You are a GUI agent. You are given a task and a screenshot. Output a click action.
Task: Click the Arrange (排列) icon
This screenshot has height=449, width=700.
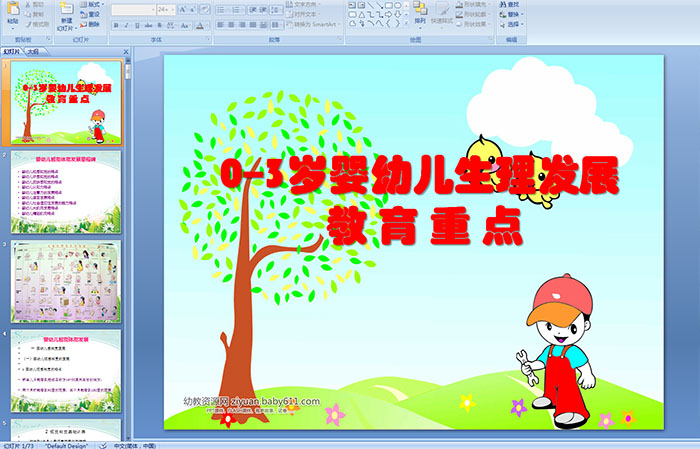click(x=420, y=8)
